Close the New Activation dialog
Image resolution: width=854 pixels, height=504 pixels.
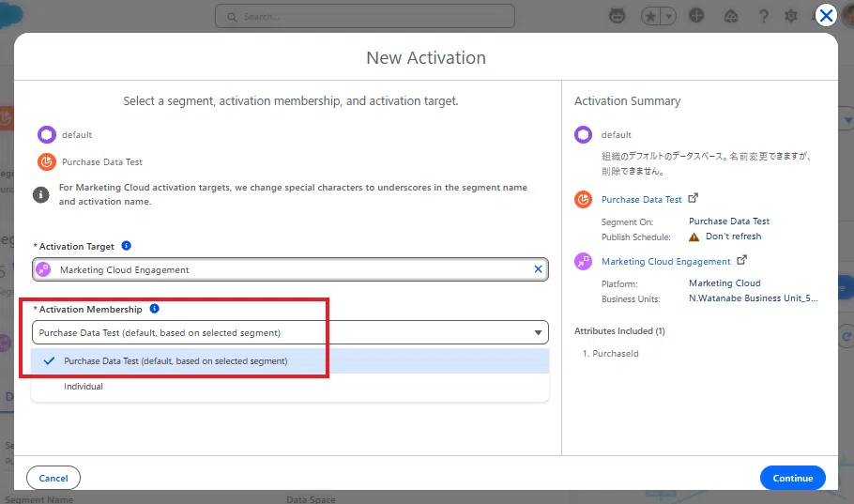[826, 15]
